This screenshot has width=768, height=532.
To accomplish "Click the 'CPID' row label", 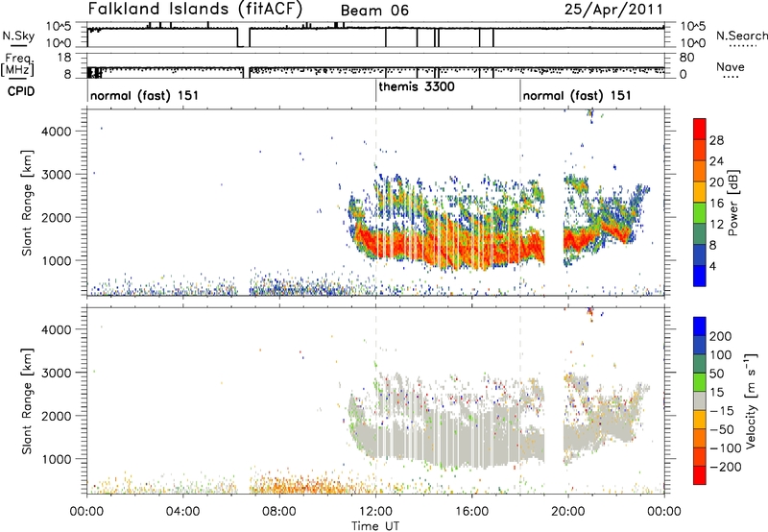I will tap(21, 91).
